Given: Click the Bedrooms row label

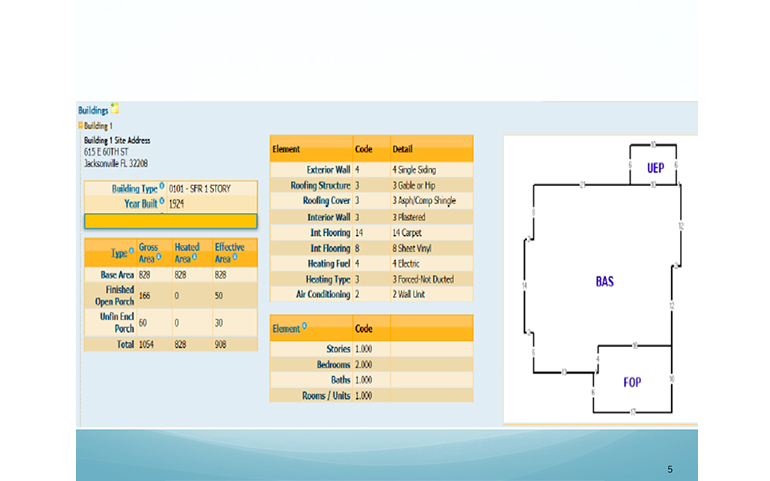Looking at the screenshot, I should pos(329,365).
